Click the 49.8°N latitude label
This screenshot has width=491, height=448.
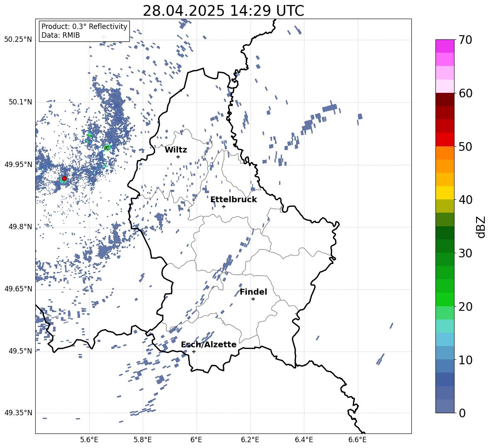tap(20, 227)
